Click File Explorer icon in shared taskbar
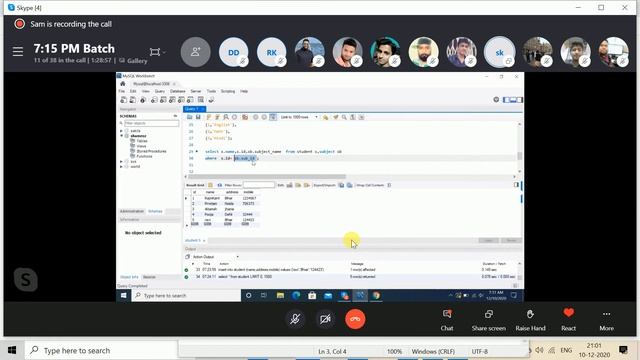The height and width of the screenshot is (360, 640). 280,296
